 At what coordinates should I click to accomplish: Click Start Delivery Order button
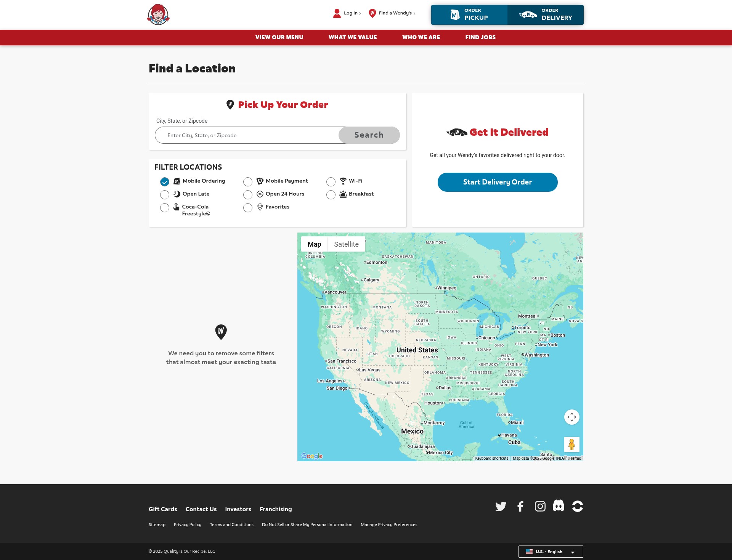pyautogui.click(x=498, y=182)
